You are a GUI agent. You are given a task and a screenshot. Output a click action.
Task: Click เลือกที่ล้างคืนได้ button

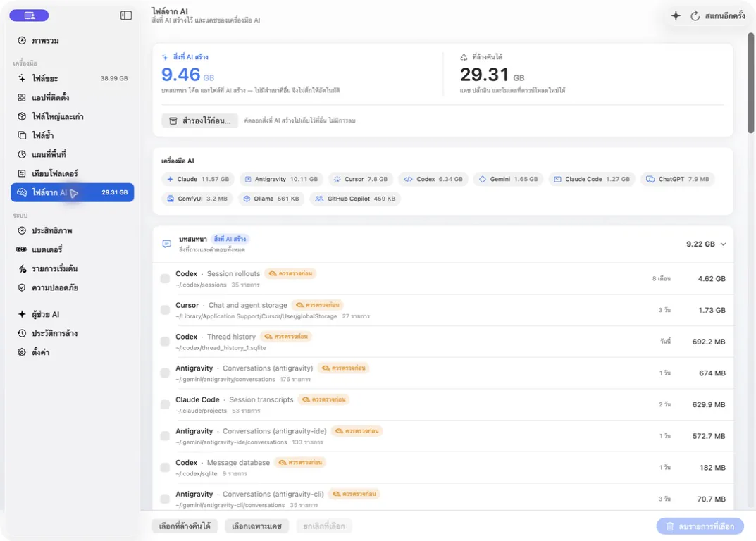point(185,526)
